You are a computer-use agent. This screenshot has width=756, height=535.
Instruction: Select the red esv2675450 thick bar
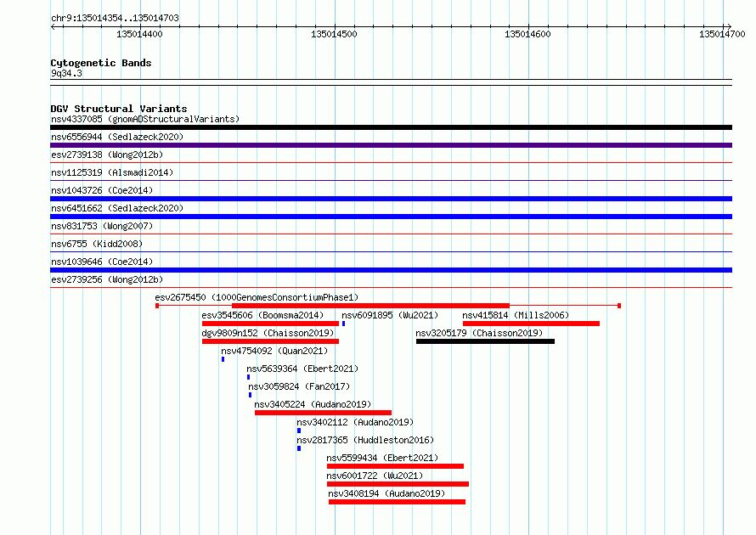pos(370,306)
